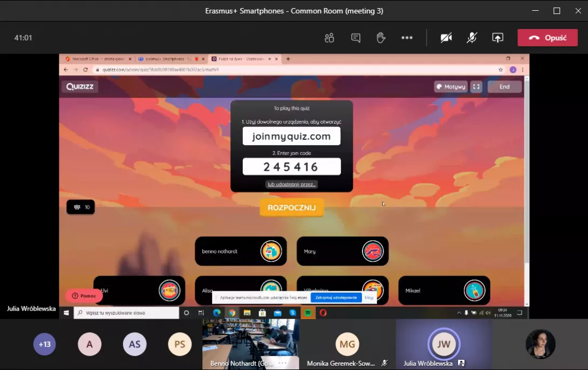
Task: Unmute the microphone
Action: [472, 38]
